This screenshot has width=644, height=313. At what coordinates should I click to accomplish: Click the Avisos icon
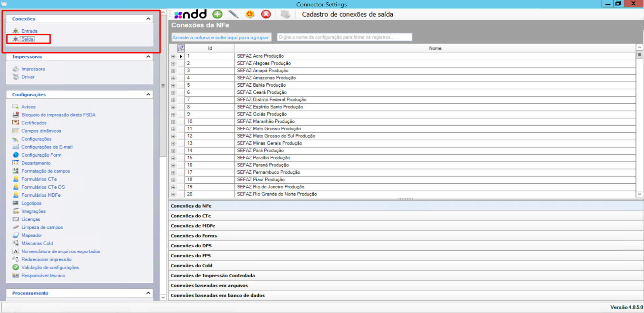16,106
